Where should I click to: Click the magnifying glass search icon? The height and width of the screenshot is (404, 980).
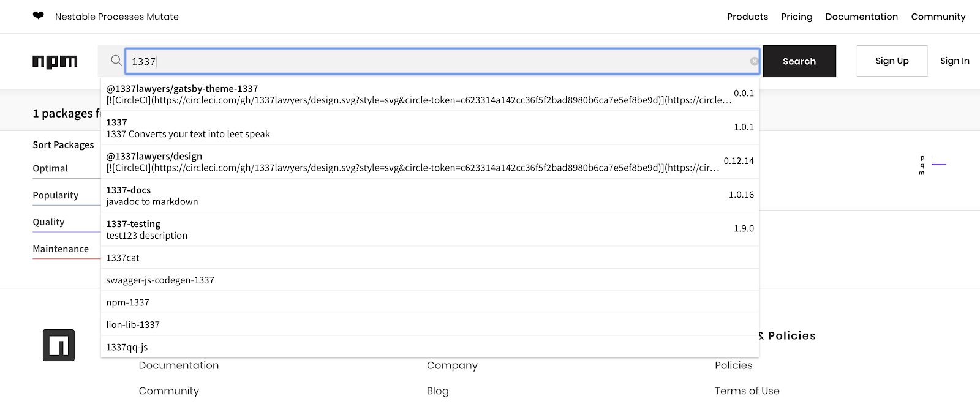pos(116,61)
